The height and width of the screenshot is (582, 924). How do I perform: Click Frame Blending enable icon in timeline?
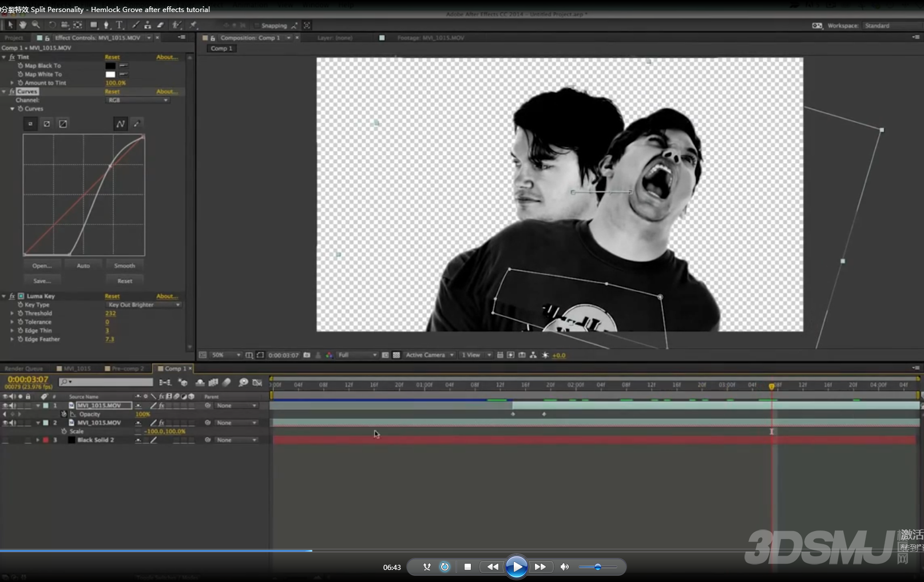pyautogui.click(x=213, y=382)
